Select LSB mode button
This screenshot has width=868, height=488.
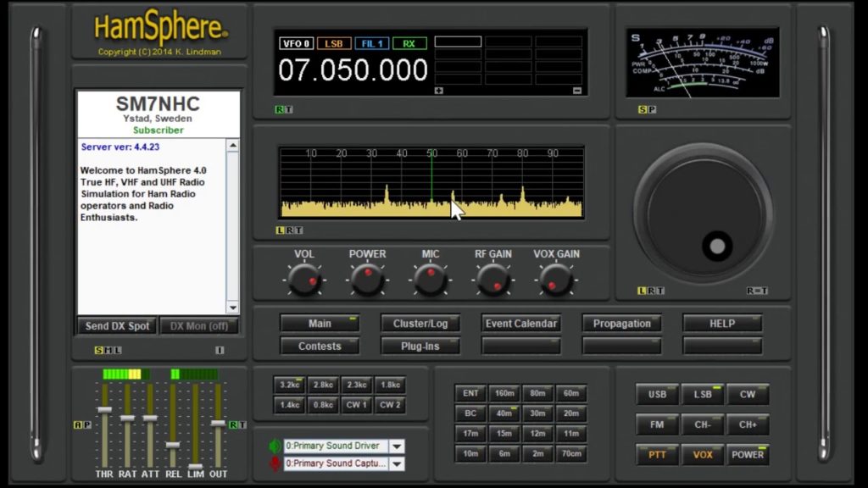703,395
